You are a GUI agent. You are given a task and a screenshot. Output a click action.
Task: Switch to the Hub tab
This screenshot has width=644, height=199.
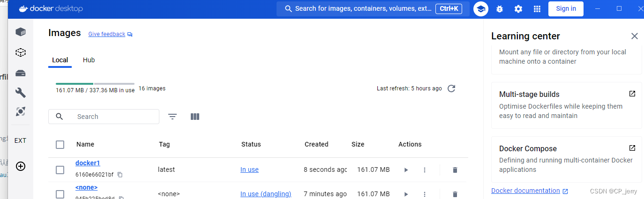(89, 60)
